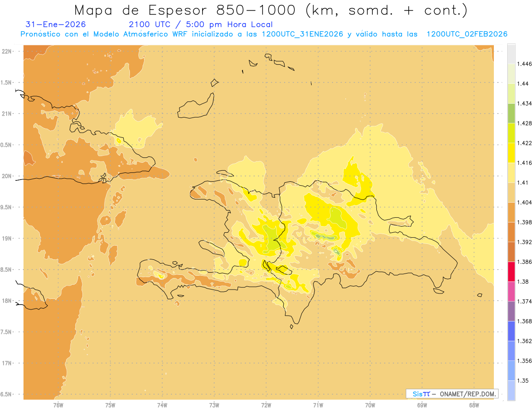Image resolution: width=532 pixels, height=411 pixels.
Task: Pick the purple colorbar segment above 1.368
Action: tap(511, 311)
